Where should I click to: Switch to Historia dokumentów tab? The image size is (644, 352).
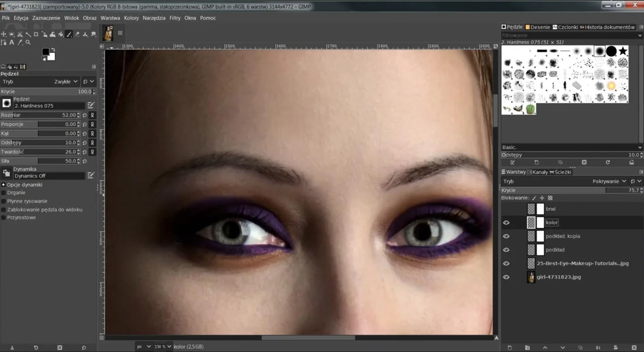pyautogui.click(x=607, y=27)
